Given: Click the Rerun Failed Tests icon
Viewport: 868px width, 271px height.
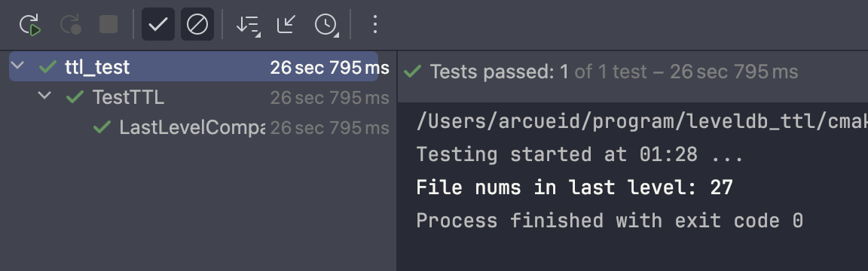Looking at the screenshot, I should (70, 25).
